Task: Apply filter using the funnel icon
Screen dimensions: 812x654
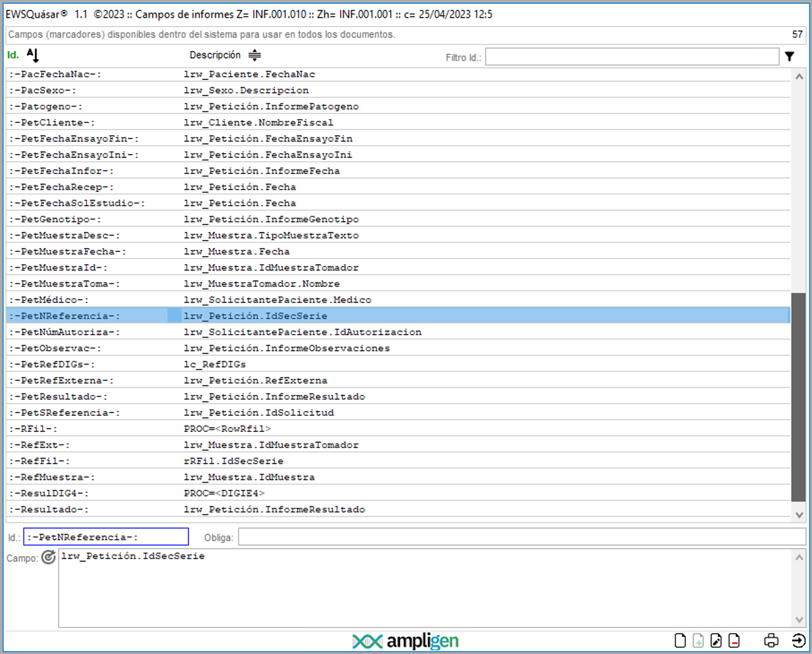Action: (790, 56)
